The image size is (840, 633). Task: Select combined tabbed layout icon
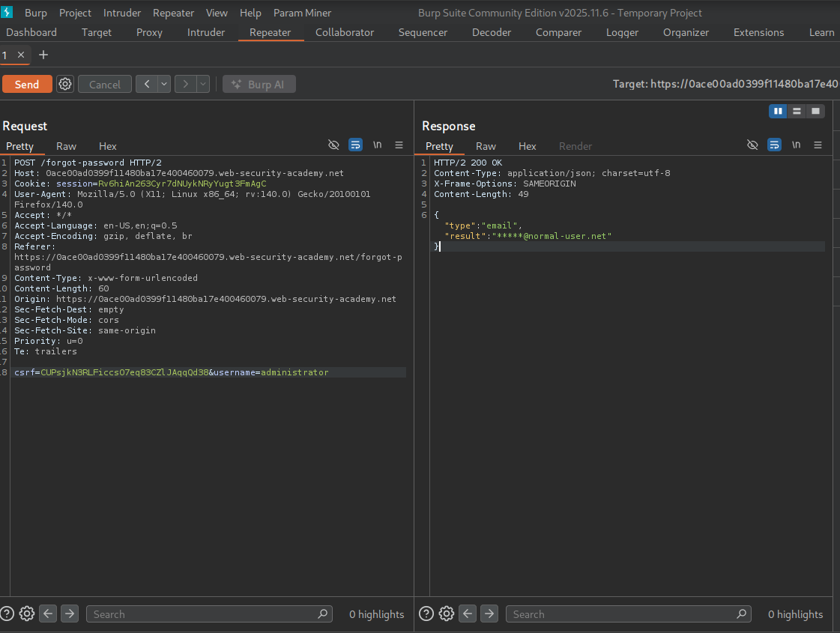(815, 111)
